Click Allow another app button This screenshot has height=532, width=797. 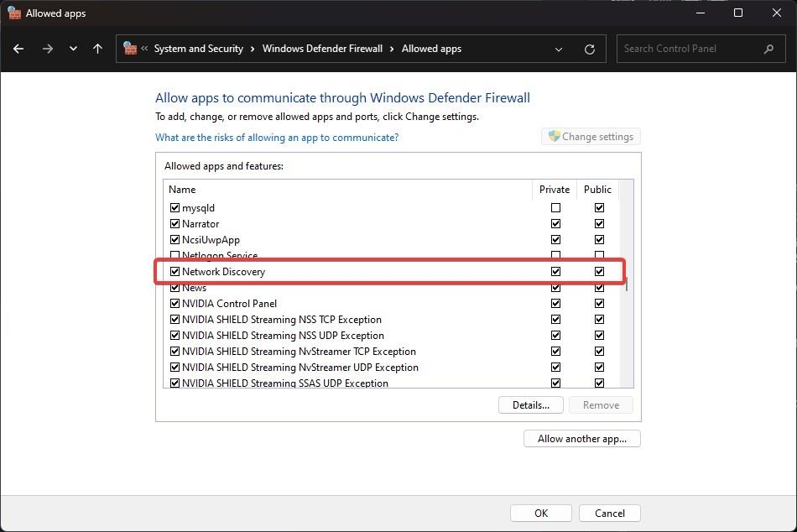[582, 438]
